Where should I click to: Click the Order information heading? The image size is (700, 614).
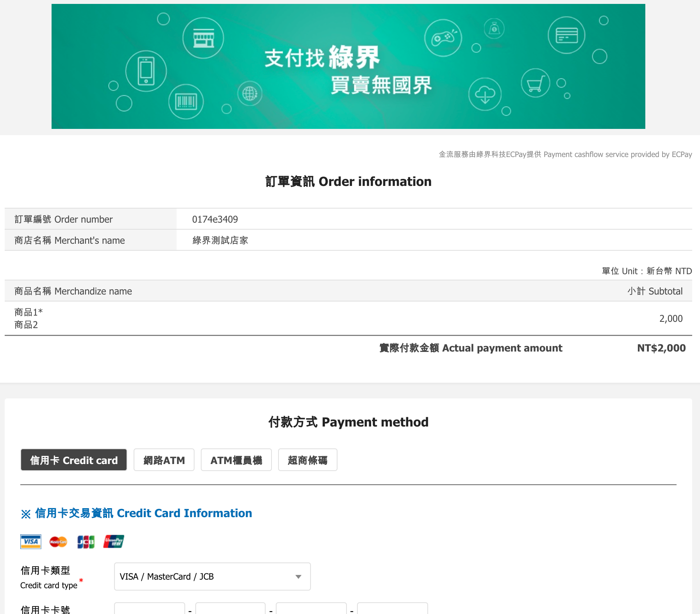348,182
